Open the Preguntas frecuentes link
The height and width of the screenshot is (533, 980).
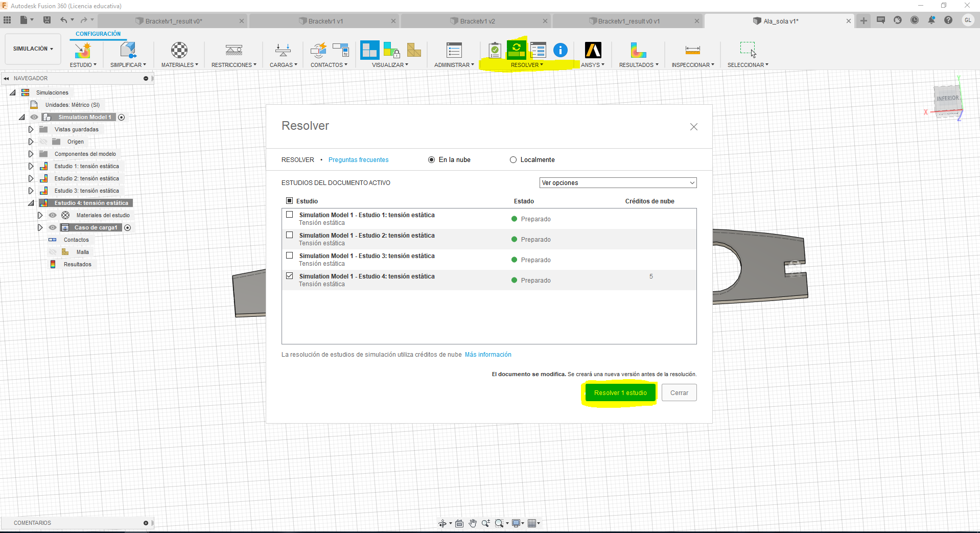358,160
